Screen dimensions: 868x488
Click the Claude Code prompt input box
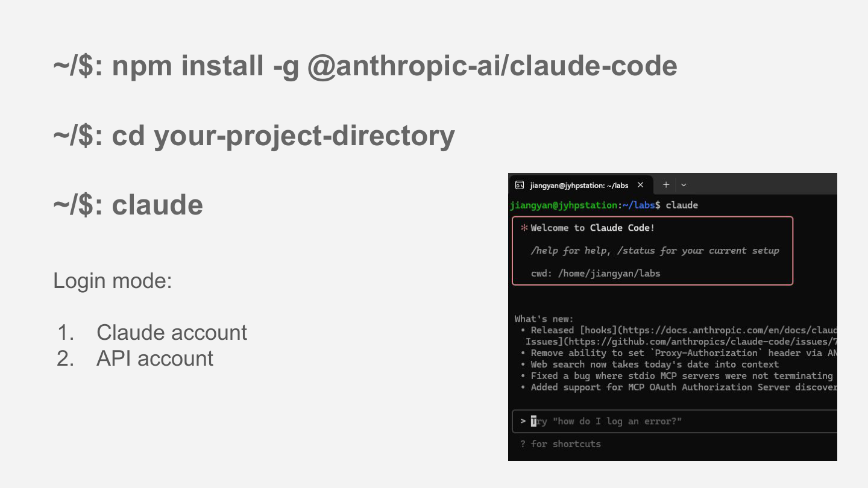tap(675, 421)
